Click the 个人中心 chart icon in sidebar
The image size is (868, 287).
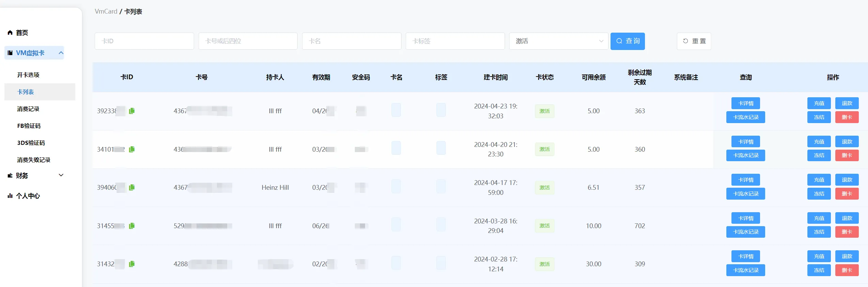[10, 196]
